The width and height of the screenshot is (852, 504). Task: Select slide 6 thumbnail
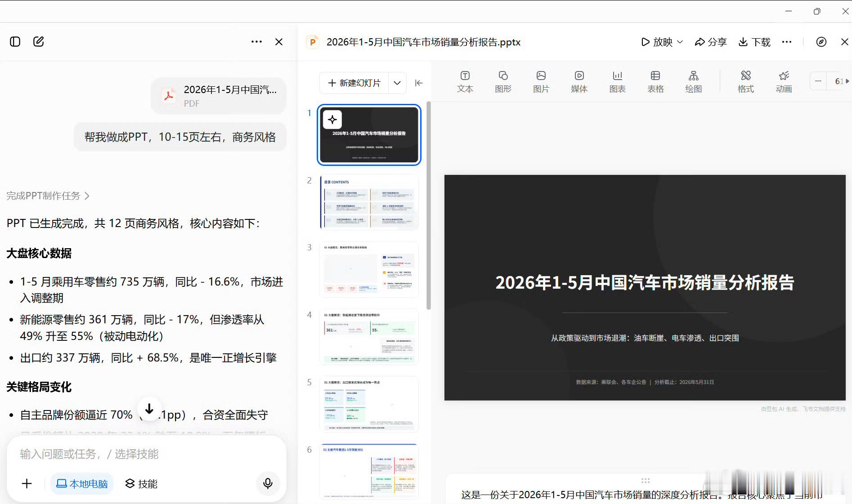[369, 472]
